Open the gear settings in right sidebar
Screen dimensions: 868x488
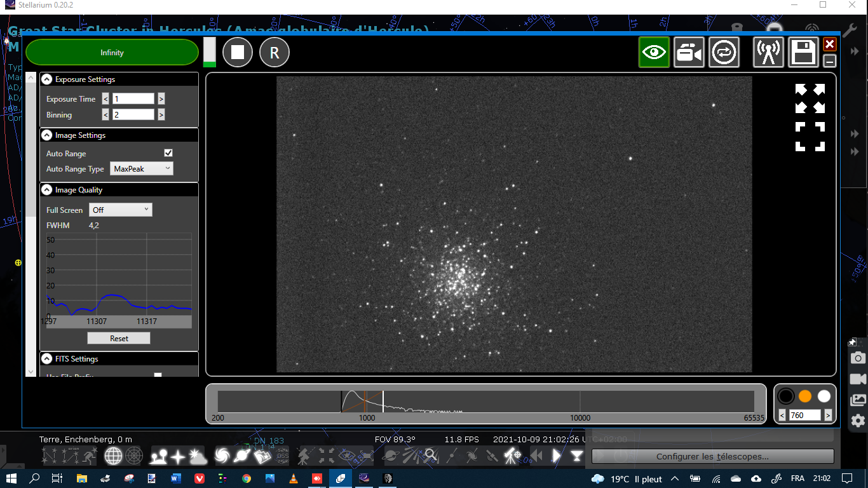pos(858,420)
